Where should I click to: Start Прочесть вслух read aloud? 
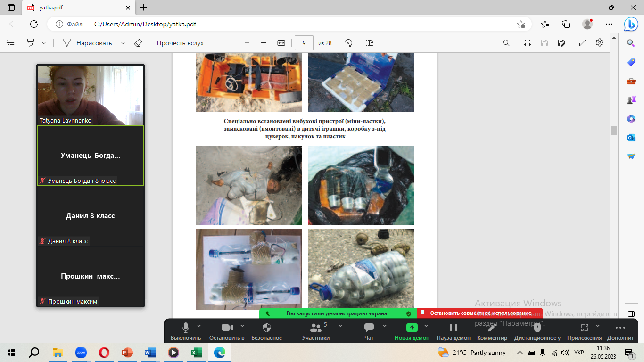[180, 43]
